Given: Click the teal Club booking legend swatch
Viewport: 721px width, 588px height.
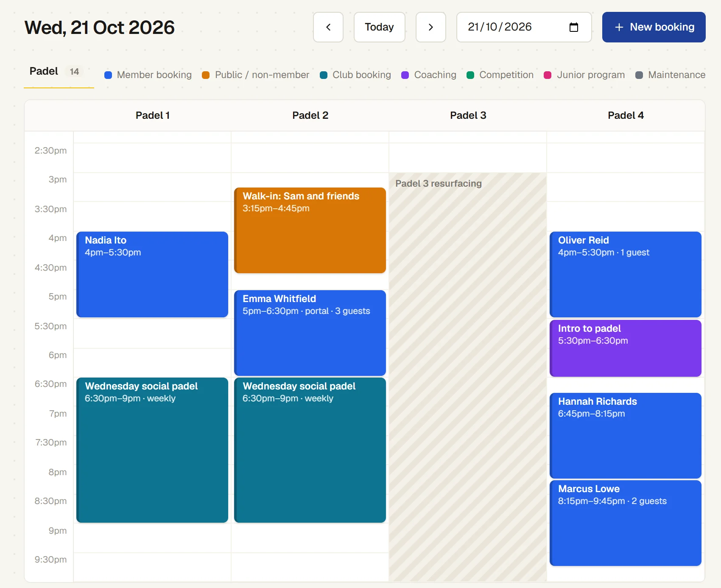Looking at the screenshot, I should coord(324,75).
